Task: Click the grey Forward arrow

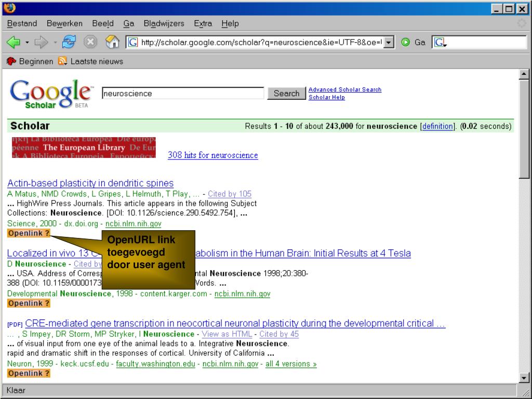Action: (x=42, y=42)
